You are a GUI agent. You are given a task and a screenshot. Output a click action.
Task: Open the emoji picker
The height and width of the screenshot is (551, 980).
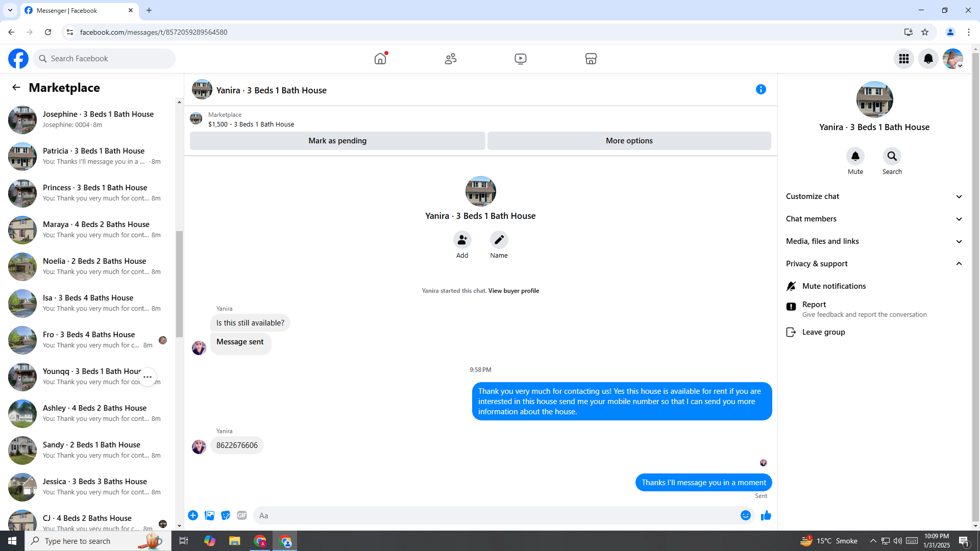pos(746,515)
